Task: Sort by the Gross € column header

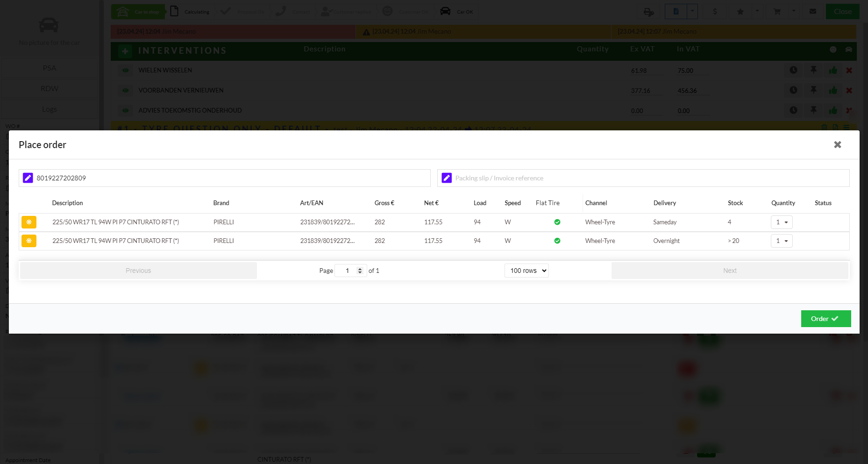Action: coord(384,203)
